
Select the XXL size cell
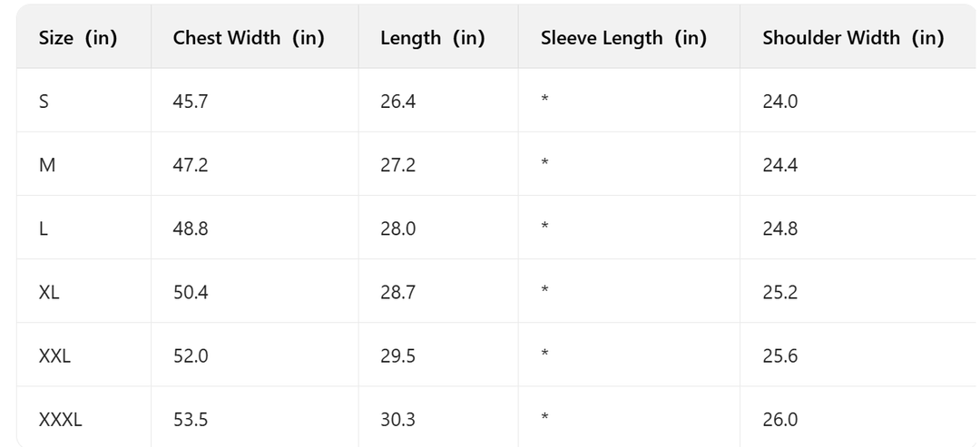pyautogui.click(x=54, y=356)
